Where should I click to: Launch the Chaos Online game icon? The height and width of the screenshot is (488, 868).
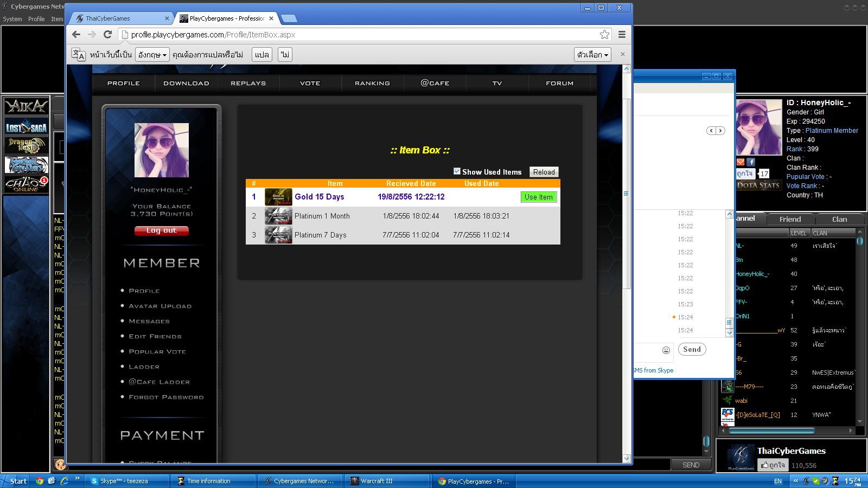pos(27,184)
